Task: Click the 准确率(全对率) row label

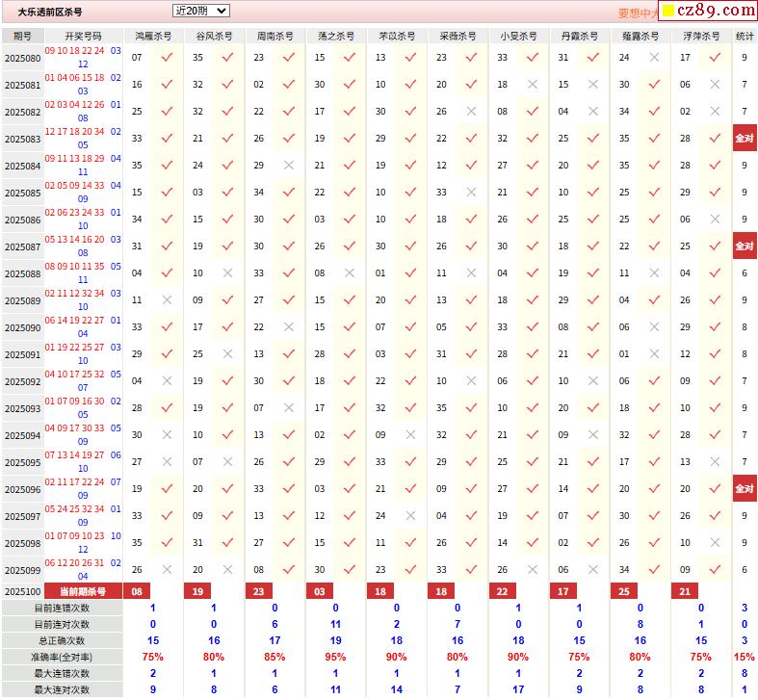Action: pyautogui.click(x=62, y=658)
